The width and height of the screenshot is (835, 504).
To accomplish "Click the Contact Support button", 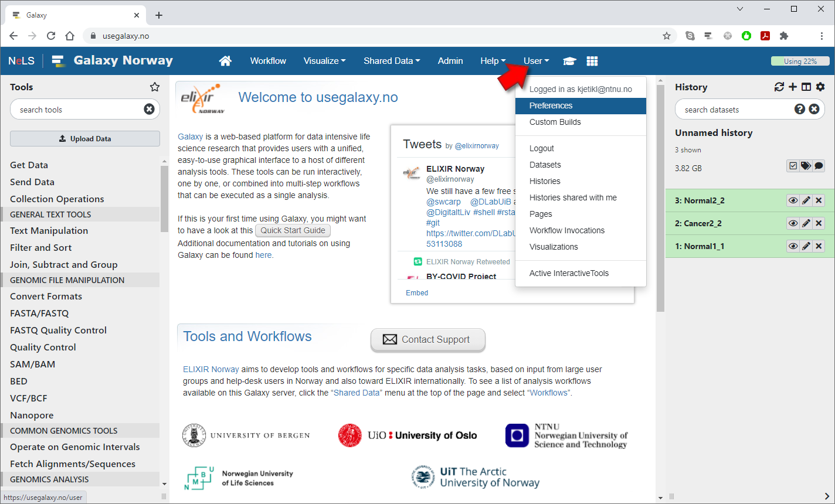I will pos(428,339).
